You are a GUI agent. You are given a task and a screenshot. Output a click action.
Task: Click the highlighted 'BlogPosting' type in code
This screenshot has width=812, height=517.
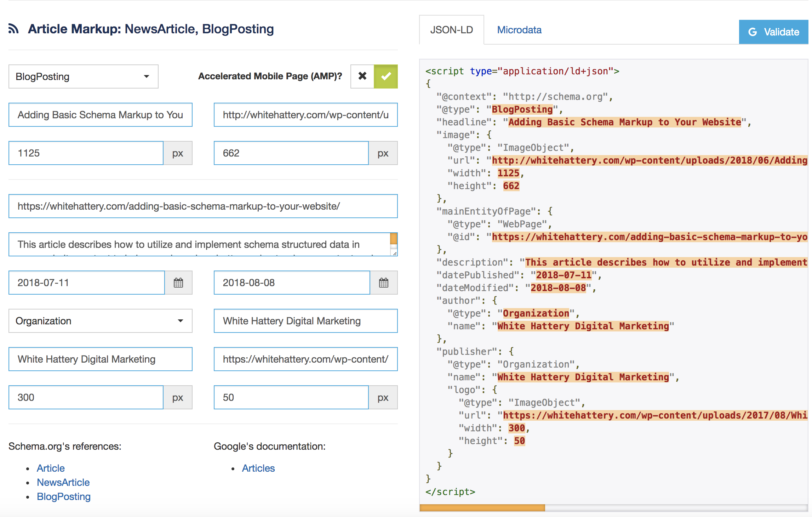tap(522, 109)
